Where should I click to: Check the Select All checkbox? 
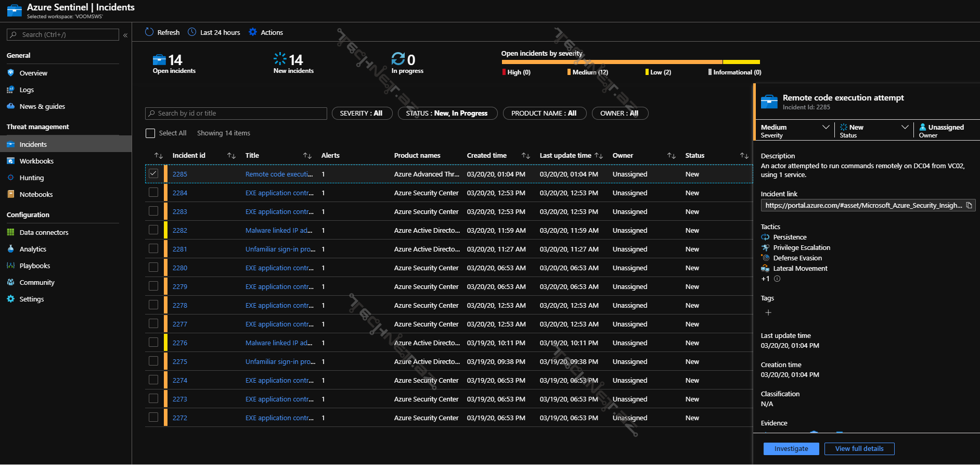coord(150,133)
